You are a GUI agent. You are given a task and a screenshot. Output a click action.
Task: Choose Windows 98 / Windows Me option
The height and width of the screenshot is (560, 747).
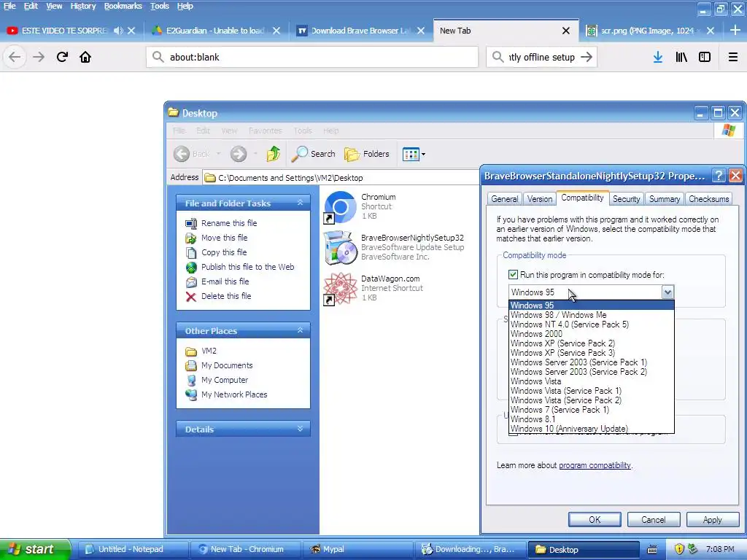(x=591, y=315)
